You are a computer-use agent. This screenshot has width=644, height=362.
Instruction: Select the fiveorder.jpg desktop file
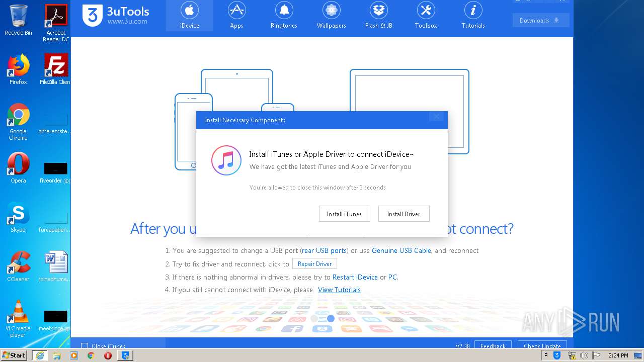pos(56,172)
